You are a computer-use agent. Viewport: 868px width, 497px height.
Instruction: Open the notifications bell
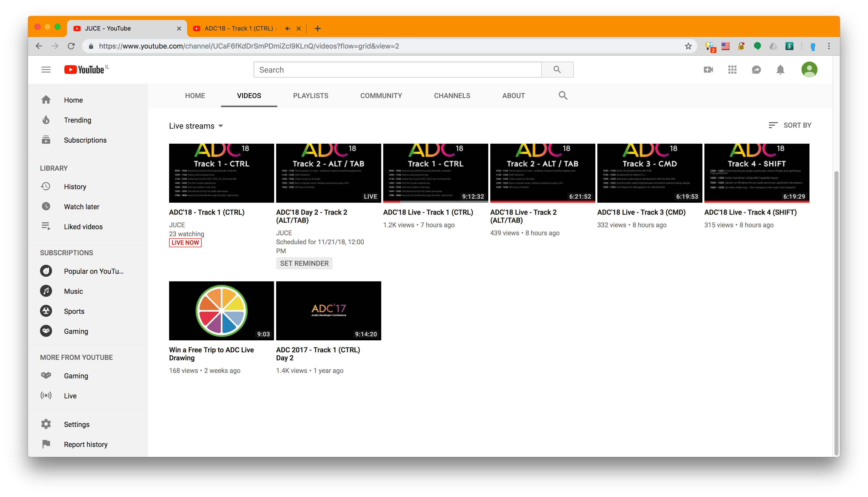780,70
